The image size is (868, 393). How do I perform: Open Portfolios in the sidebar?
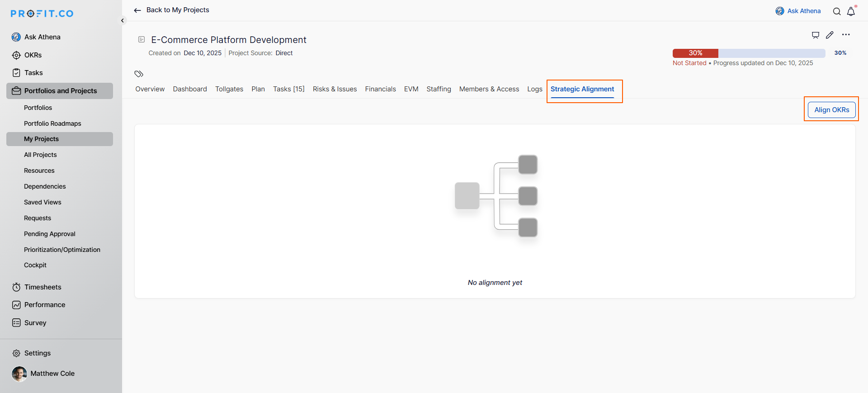click(x=38, y=108)
